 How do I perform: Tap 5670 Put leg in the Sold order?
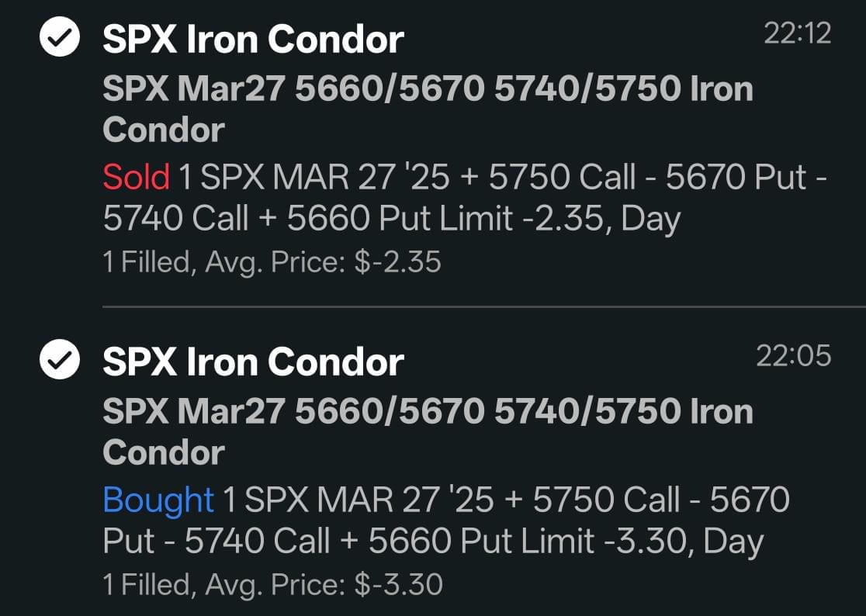click(x=736, y=177)
